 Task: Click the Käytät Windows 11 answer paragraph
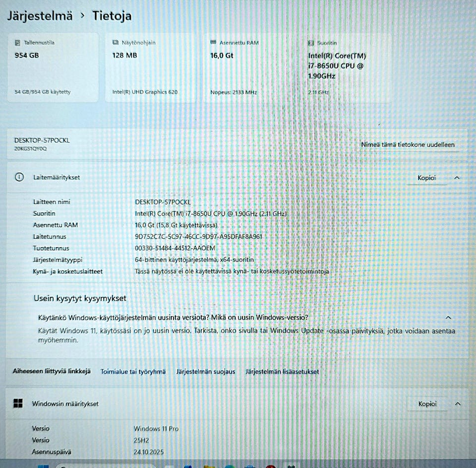(x=246, y=335)
